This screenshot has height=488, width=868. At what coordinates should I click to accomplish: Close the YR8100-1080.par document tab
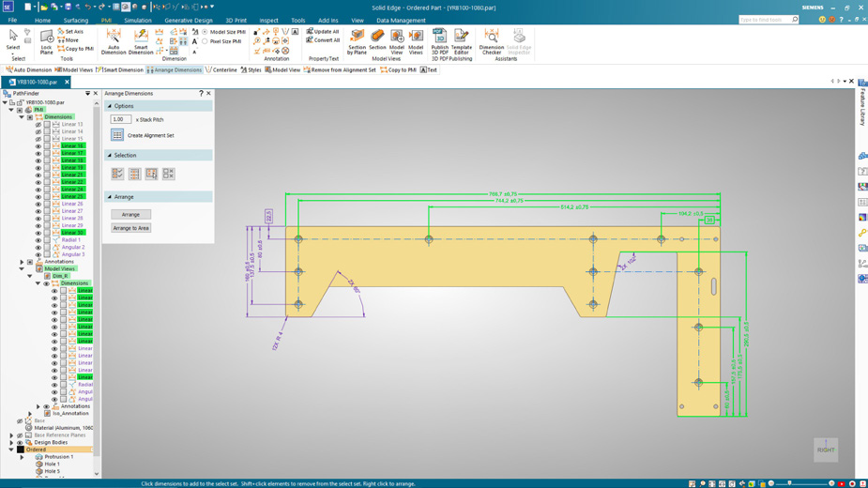pyautogui.click(x=67, y=82)
